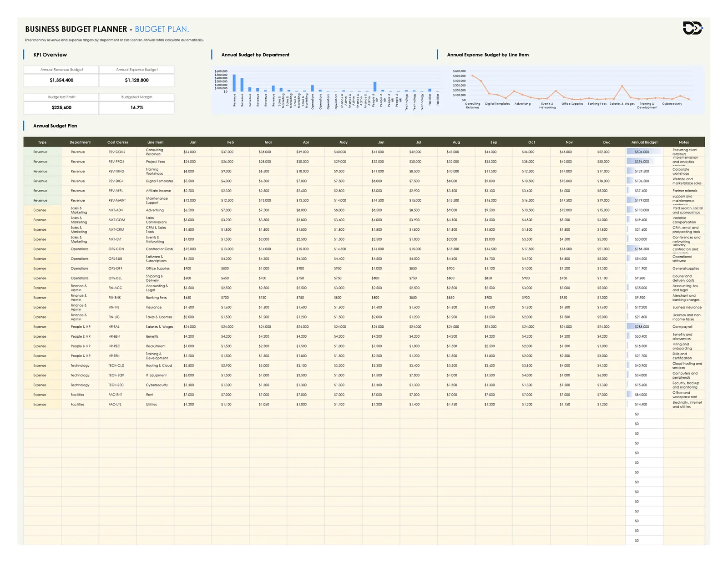Select the $188,500 annual budget cell
This screenshot has height=563, width=728.
click(x=644, y=249)
